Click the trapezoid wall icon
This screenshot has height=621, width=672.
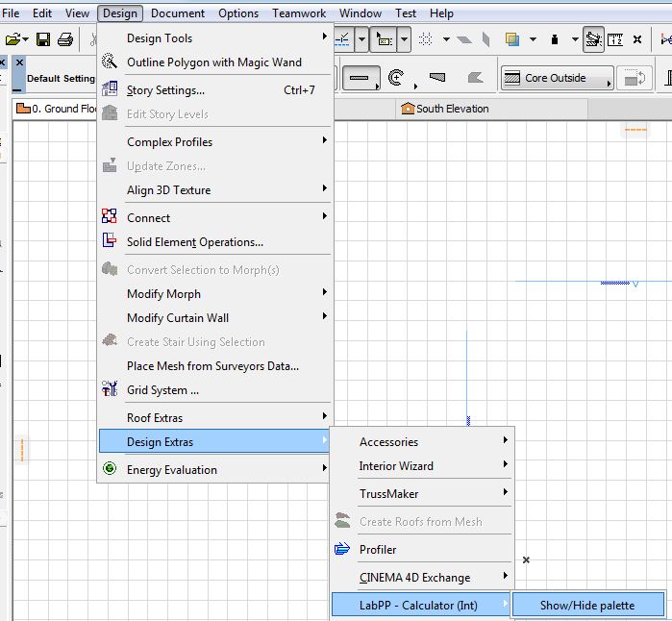[437, 78]
